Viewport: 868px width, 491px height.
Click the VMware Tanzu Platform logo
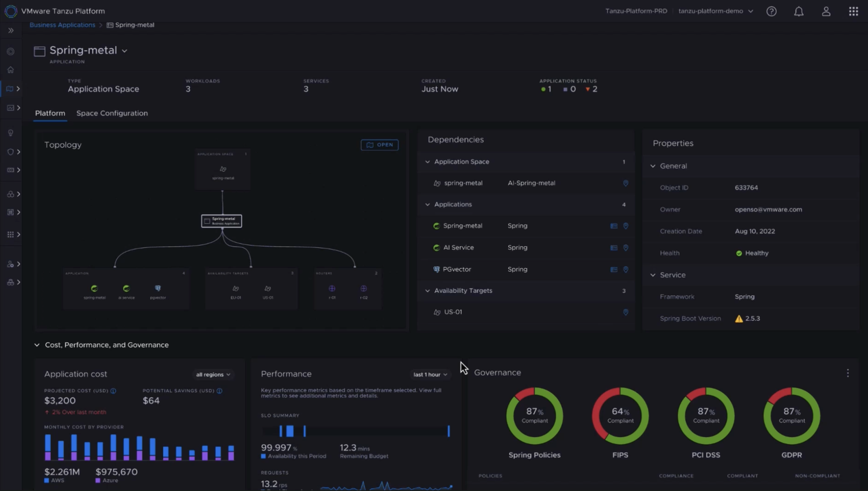10,11
